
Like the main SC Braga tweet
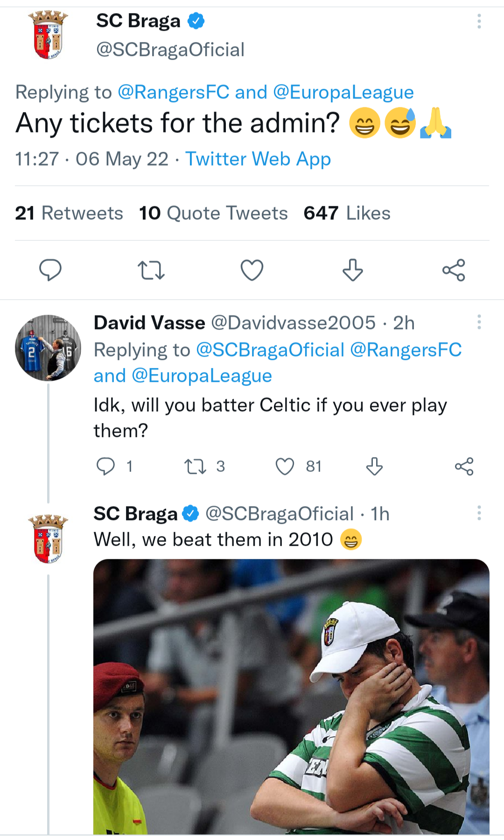252,270
